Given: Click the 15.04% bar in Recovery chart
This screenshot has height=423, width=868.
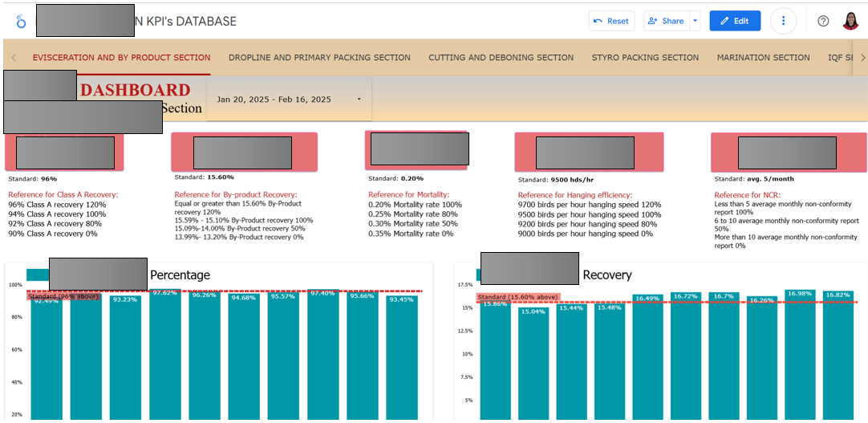Looking at the screenshot, I should [x=533, y=364].
